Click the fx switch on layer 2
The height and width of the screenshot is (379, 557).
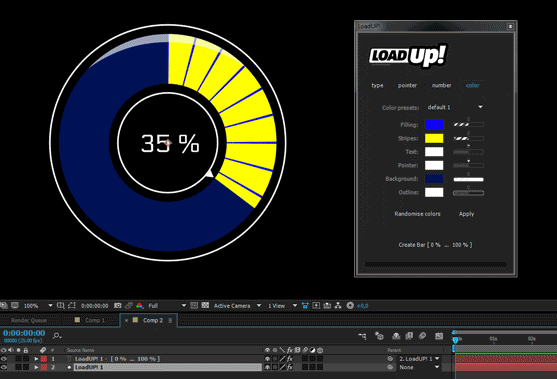[290, 367]
